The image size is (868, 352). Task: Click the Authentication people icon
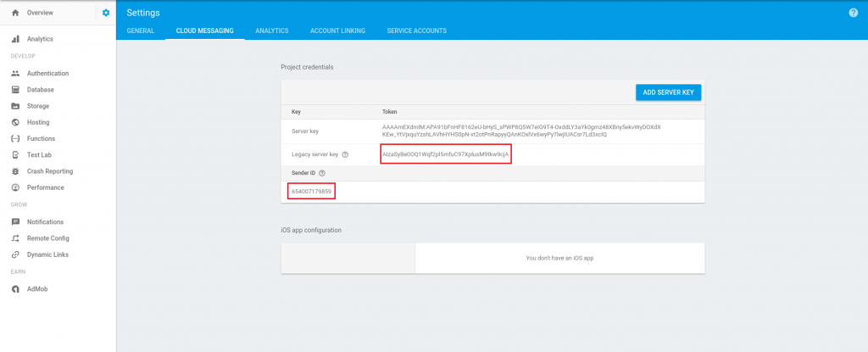[x=15, y=74]
